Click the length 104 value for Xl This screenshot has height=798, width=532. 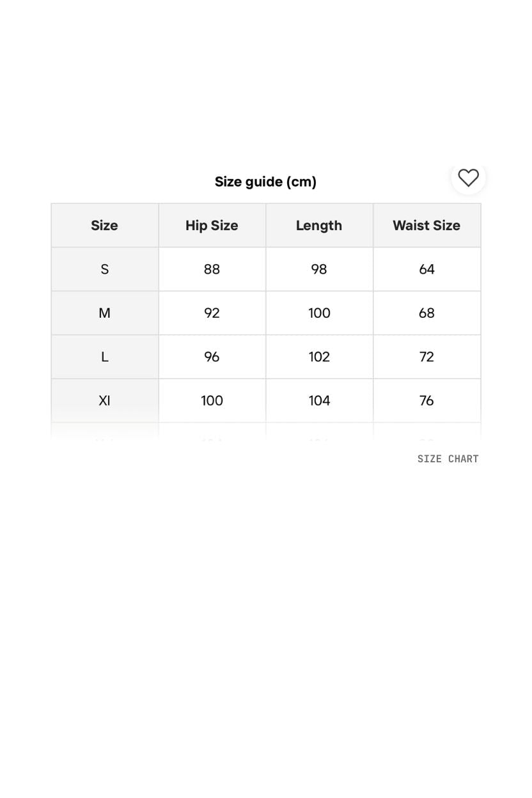(x=319, y=400)
